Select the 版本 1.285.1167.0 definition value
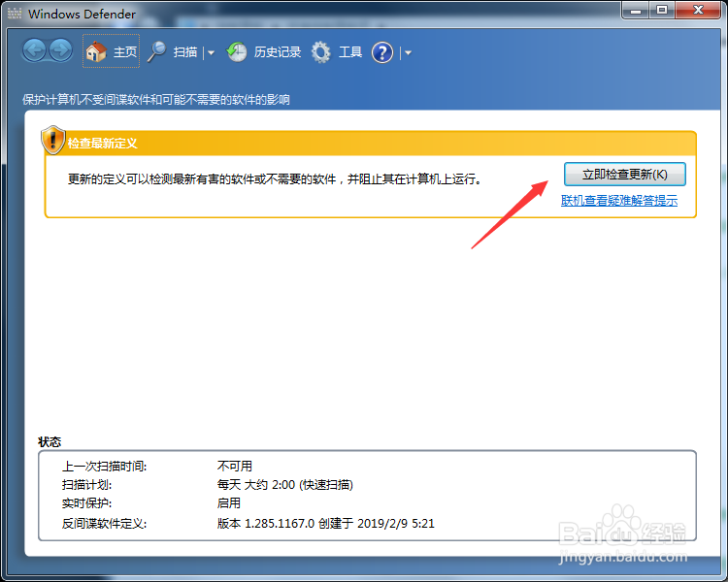This screenshot has height=582, width=728. click(x=326, y=524)
